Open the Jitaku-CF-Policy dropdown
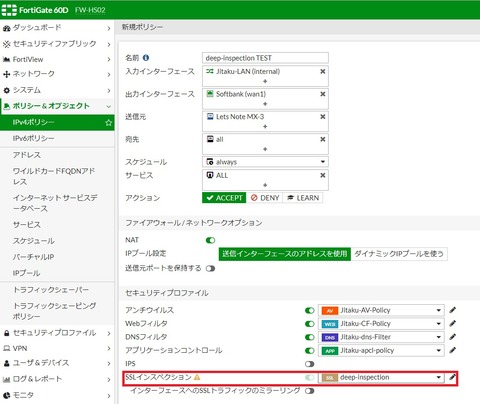The height and width of the screenshot is (404, 480). pyautogui.click(x=381, y=324)
